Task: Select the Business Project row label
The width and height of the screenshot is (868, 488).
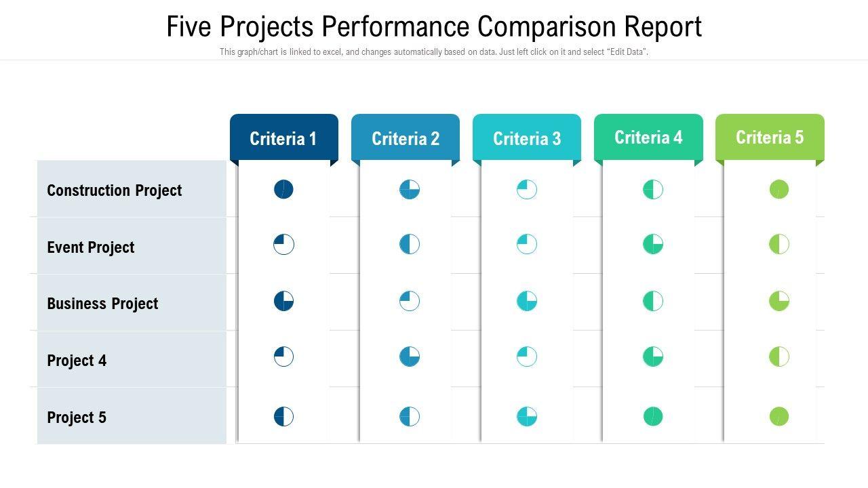Action: point(102,304)
